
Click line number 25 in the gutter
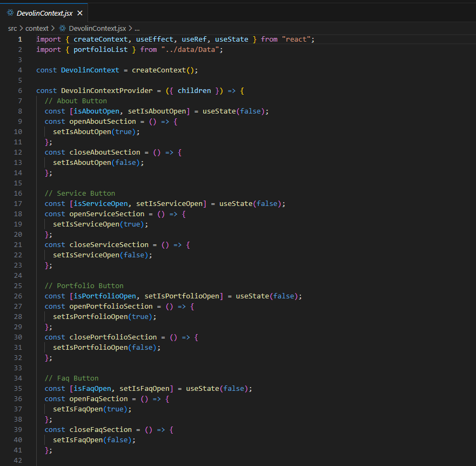(x=18, y=286)
